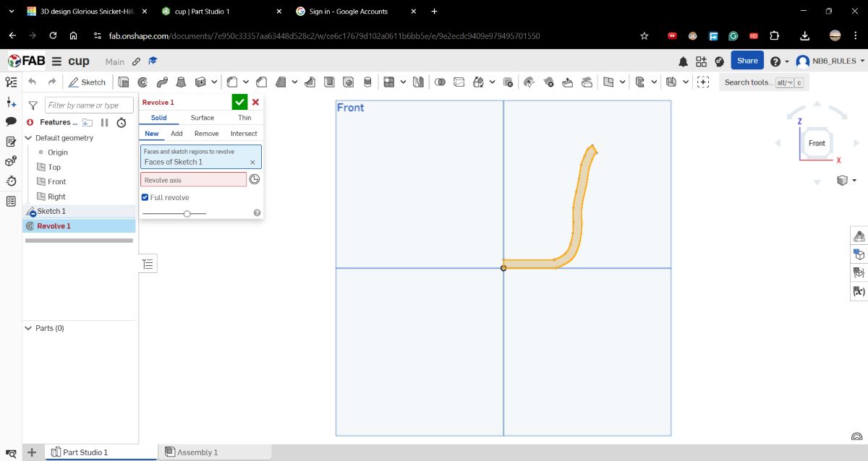Open the Linear pattern dropdown arrow

point(403,82)
